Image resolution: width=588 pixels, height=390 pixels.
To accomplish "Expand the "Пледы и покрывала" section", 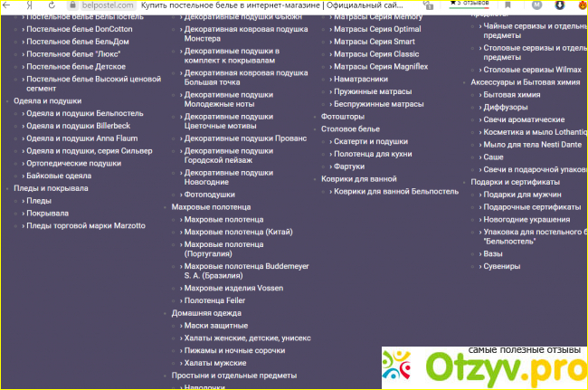I will pyautogui.click(x=51, y=188).
